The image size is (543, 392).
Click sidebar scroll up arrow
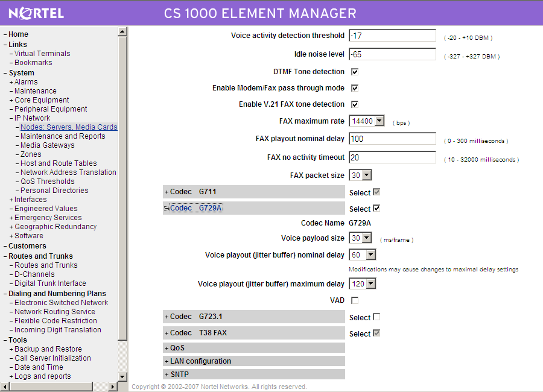(x=122, y=31)
